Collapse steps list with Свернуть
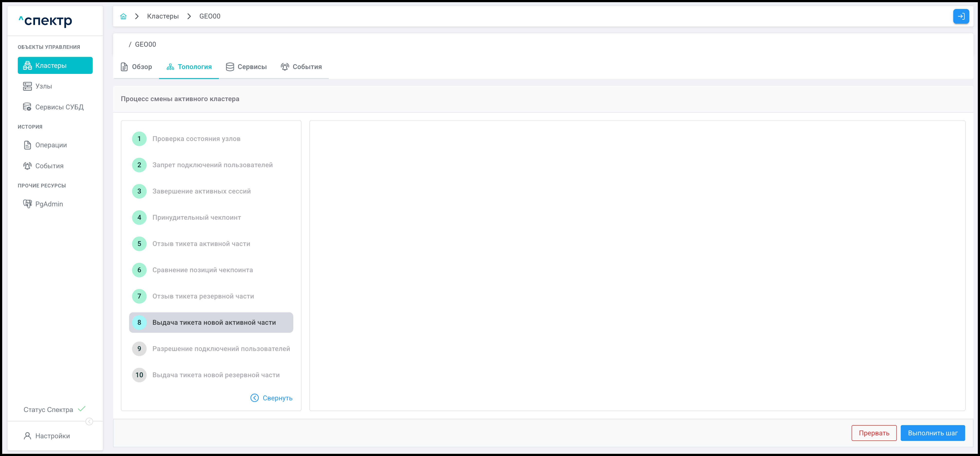980x456 pixels. coord(271,398)
